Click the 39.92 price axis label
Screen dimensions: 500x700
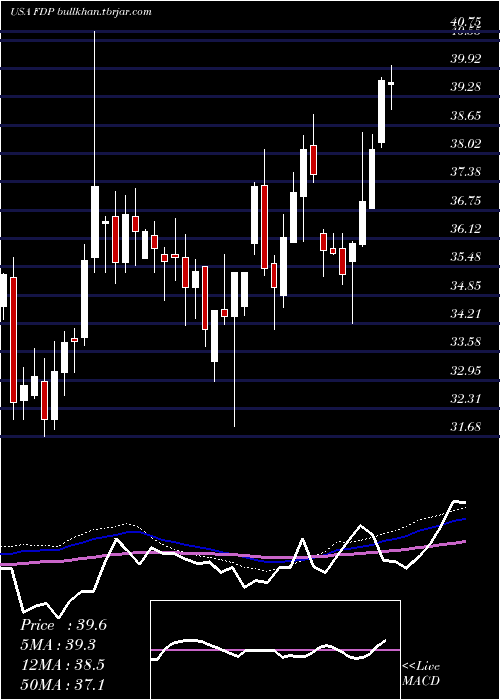pyautogui.click(x=466, y=58)
